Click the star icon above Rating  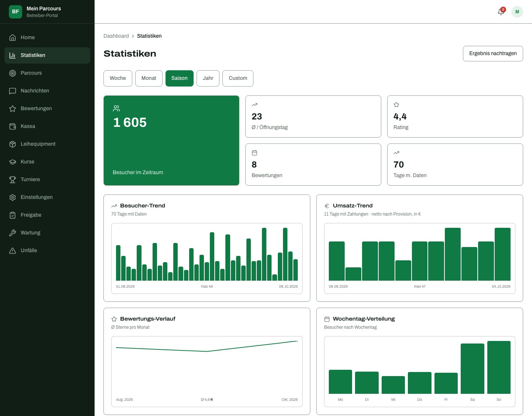point(396,105)
